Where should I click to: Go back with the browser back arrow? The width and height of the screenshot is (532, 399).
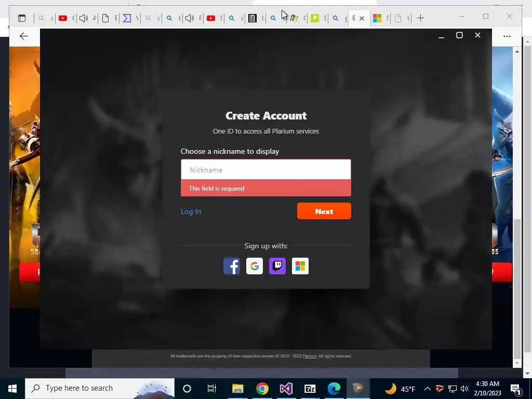tap(24, 36)
